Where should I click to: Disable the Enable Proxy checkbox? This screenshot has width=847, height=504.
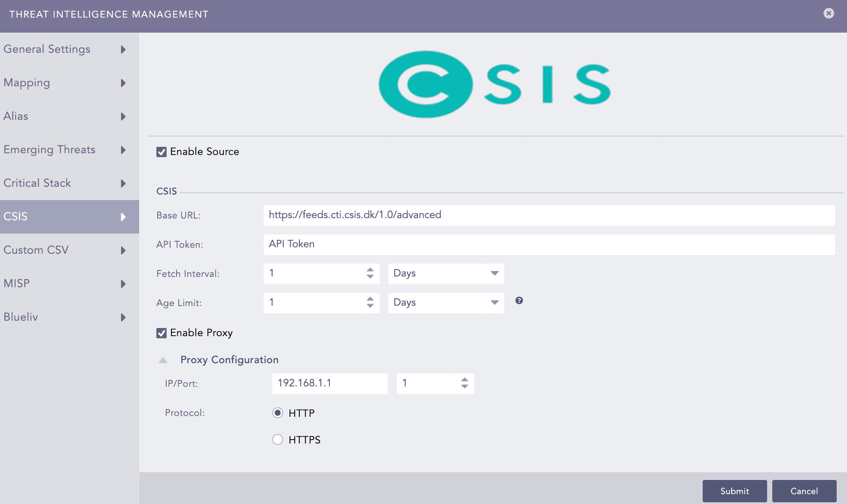coord(161,333)
